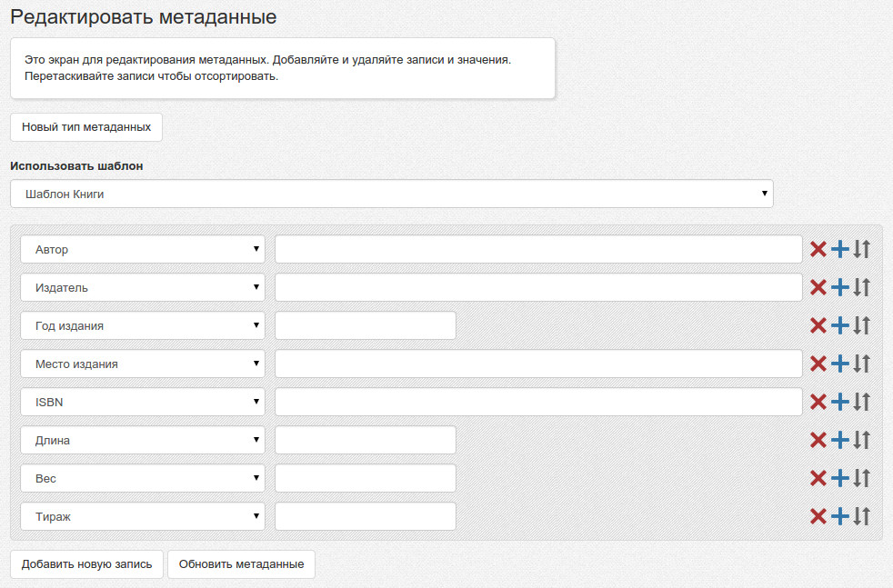The width and height of the screenshot is (893, 588).
Task: Remove the Тираж record with red X
Action: point(818,516)
